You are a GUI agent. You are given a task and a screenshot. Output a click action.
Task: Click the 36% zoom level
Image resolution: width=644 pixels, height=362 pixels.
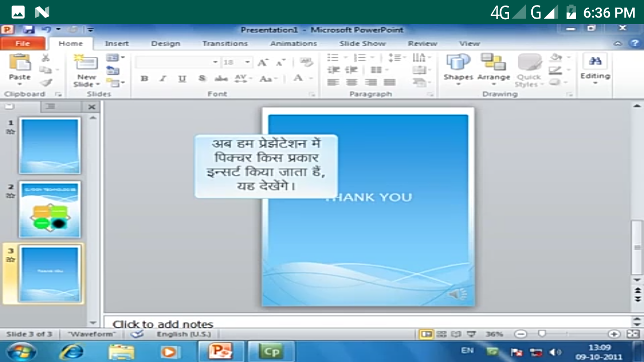point(494,334)
